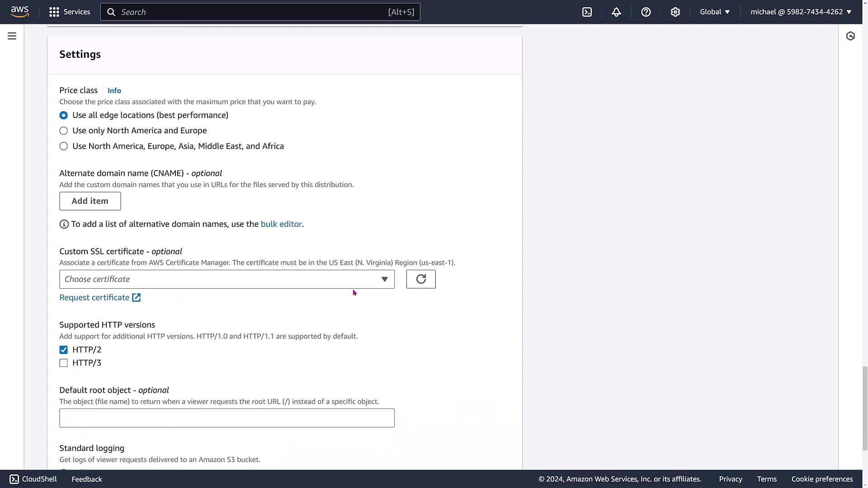Open the help question mark icon
Viewport: 868px width, 488px height.
point(646,12)
